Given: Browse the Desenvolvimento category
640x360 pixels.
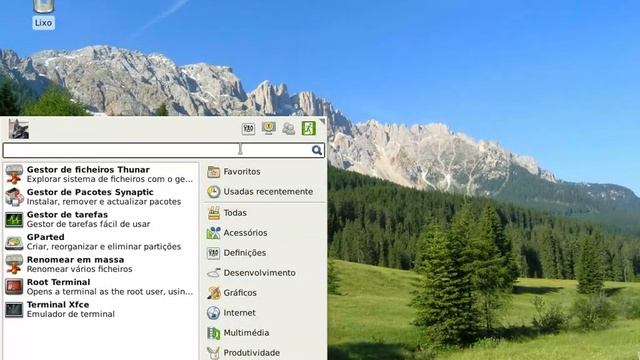Looking at the screenshot, I should [264, 273].
